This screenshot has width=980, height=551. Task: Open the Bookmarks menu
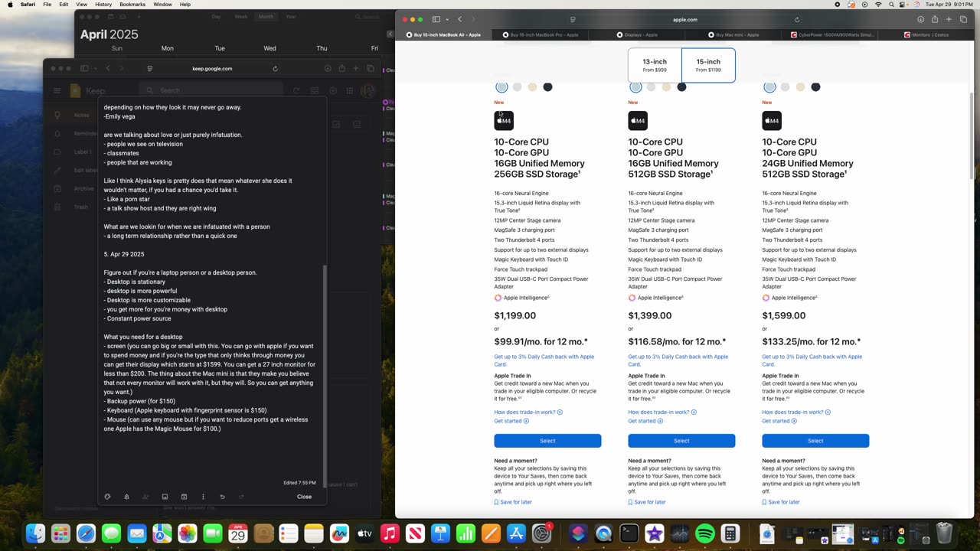(132, 5)
